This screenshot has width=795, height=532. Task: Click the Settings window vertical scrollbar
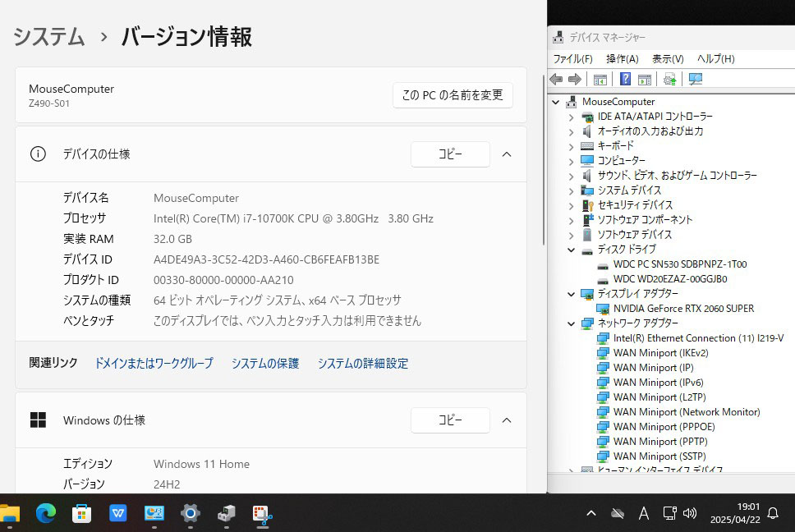click(544, 159)
